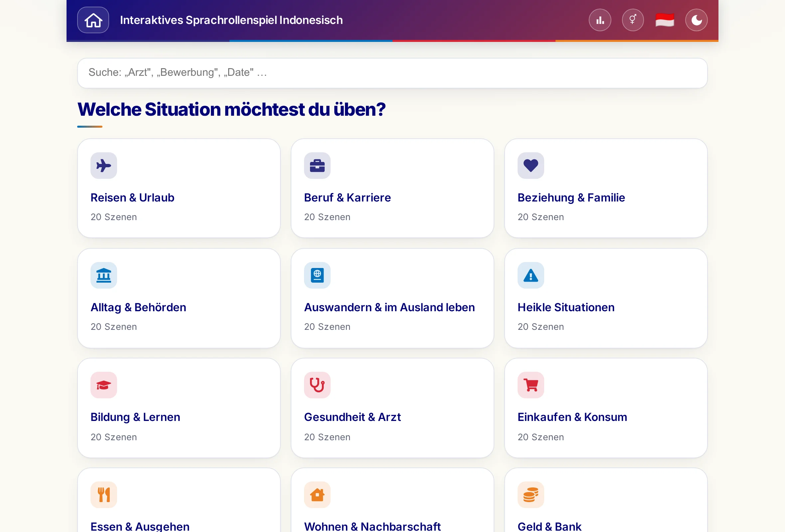The height and width of the screenshot is (532, 785).
Task: Click '20 Szenen' under Alltag & Behörden
Action: [113, 327]
